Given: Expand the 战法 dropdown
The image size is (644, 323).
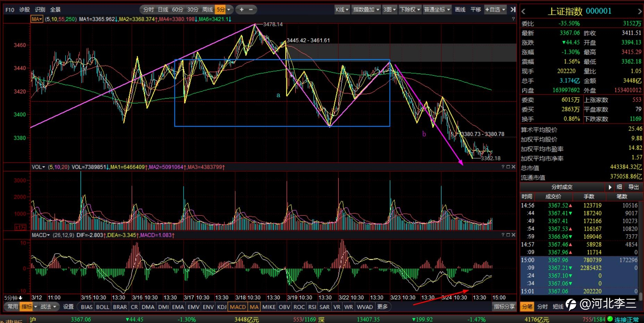Looking at the screenshot, I should pos(48,307).
